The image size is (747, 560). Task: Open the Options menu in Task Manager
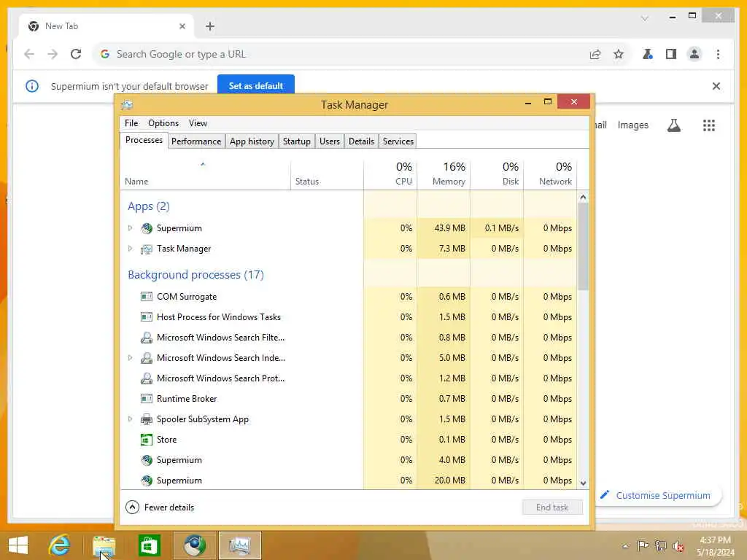tap(163, 122)
